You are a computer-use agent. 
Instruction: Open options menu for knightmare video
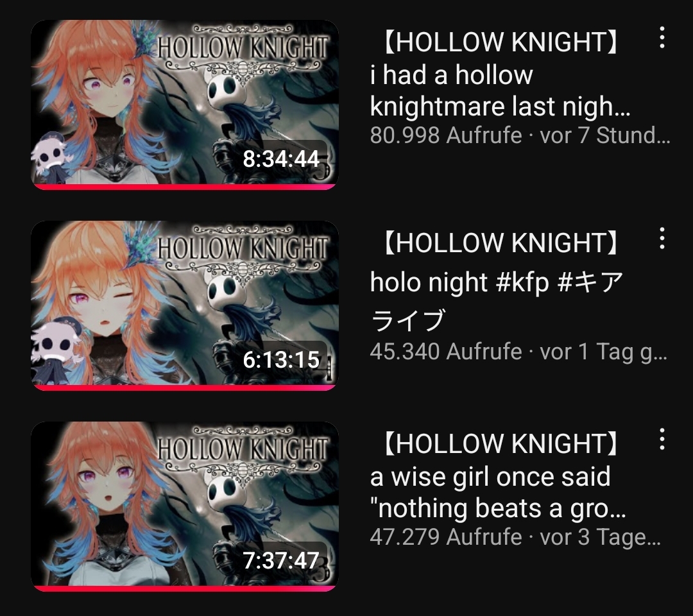click(x=662, y=38)
